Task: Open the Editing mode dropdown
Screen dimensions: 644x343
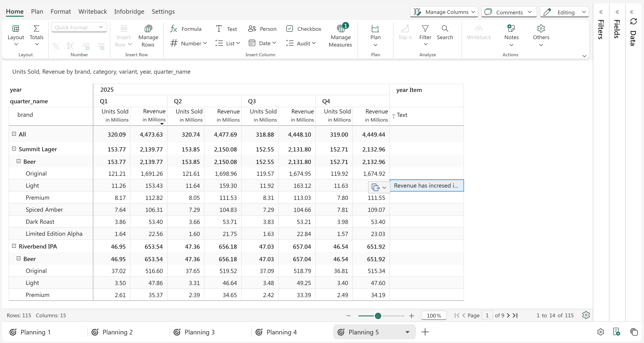Action: pos(584,12)
